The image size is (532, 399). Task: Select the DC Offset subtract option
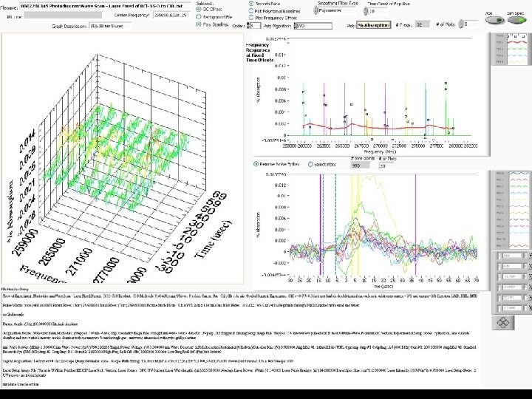[x=199, y=10]
